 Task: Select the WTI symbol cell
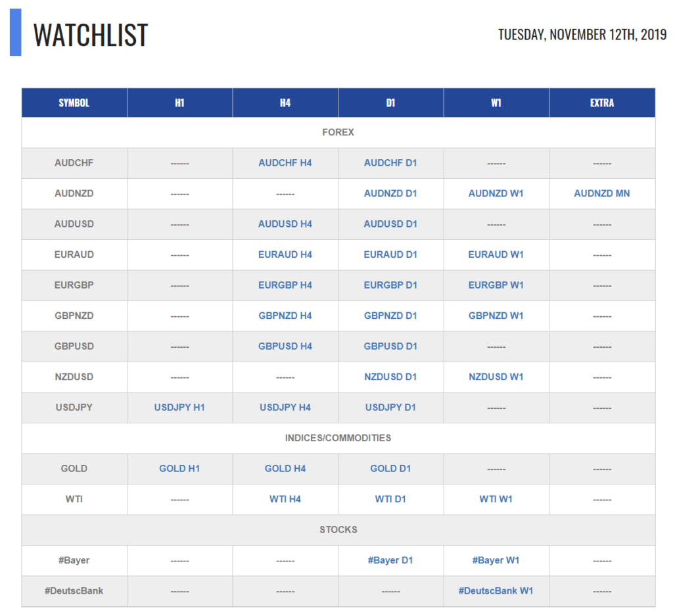pos(74,499)
